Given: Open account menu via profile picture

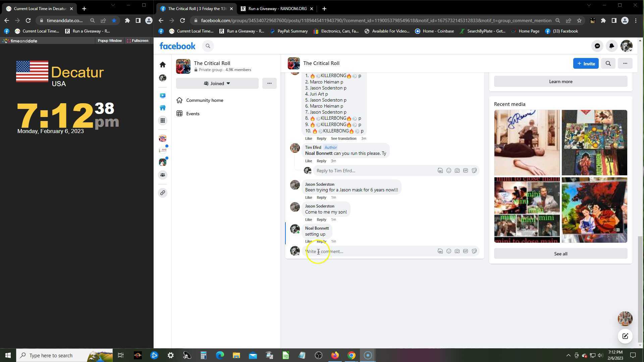Looking at the screenshot, I should pos(626,46).
